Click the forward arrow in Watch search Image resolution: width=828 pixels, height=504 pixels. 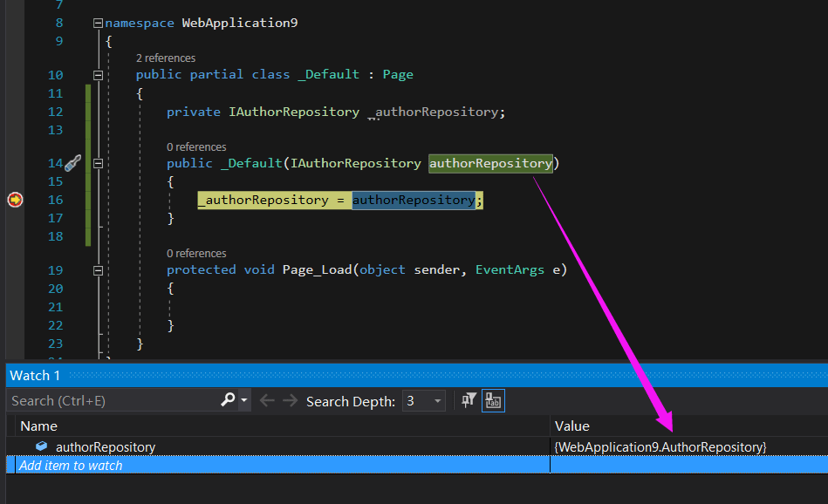tap(290, 401)
